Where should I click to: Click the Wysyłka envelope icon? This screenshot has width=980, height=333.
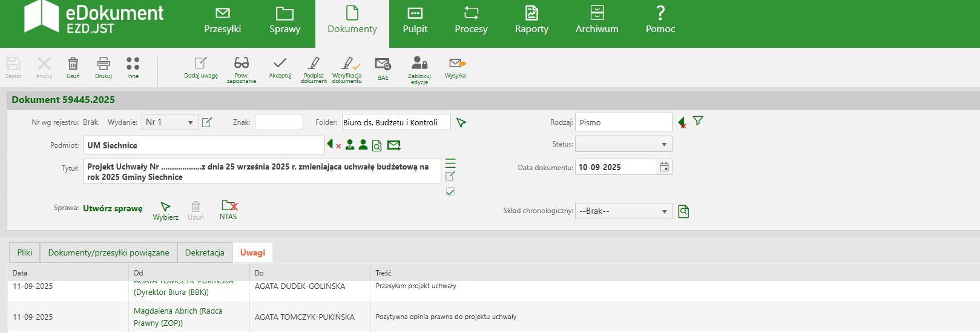pos(456,64)
